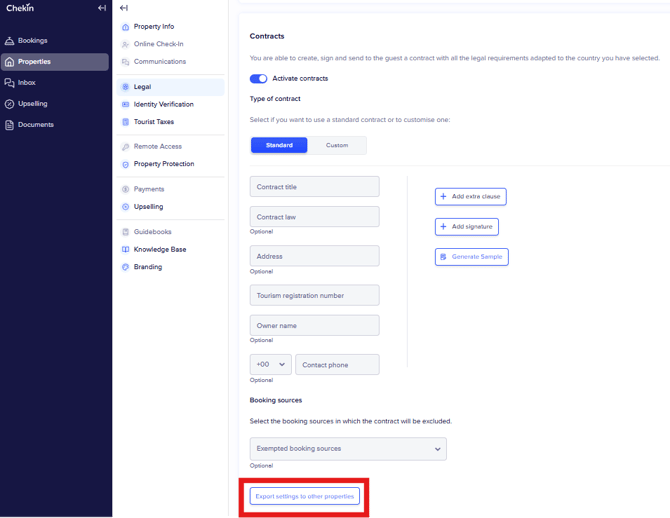
Task: Switch to Custom contract type
Action: click(337, 145)
